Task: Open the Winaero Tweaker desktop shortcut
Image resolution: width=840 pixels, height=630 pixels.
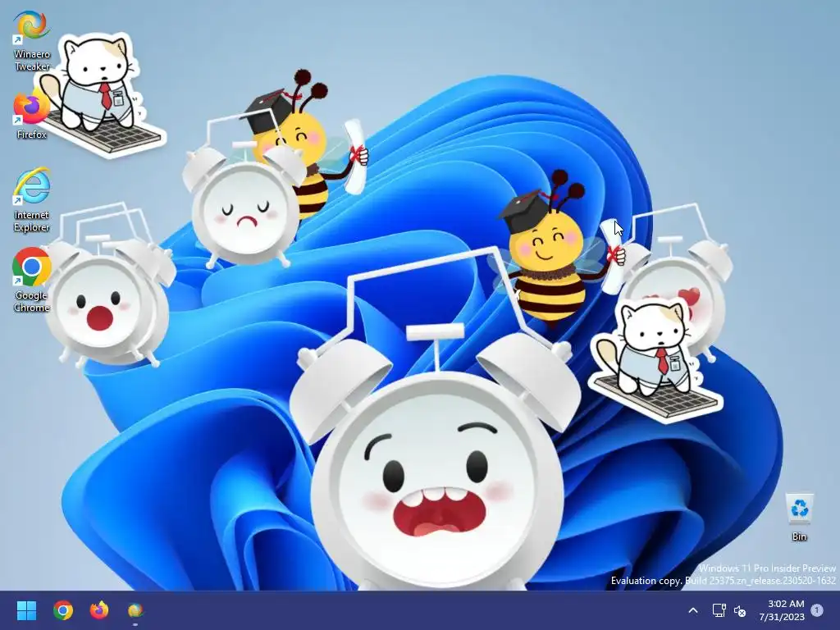Action: click(32, 41)
